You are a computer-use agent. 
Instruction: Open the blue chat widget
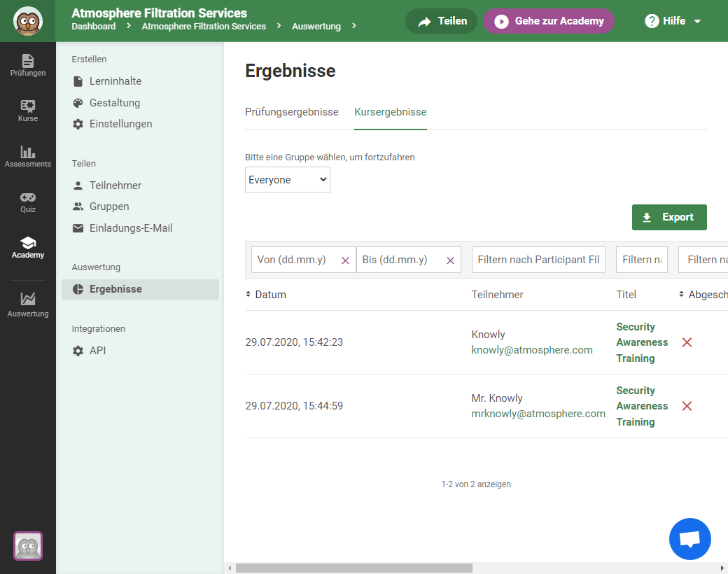point(690,539)
